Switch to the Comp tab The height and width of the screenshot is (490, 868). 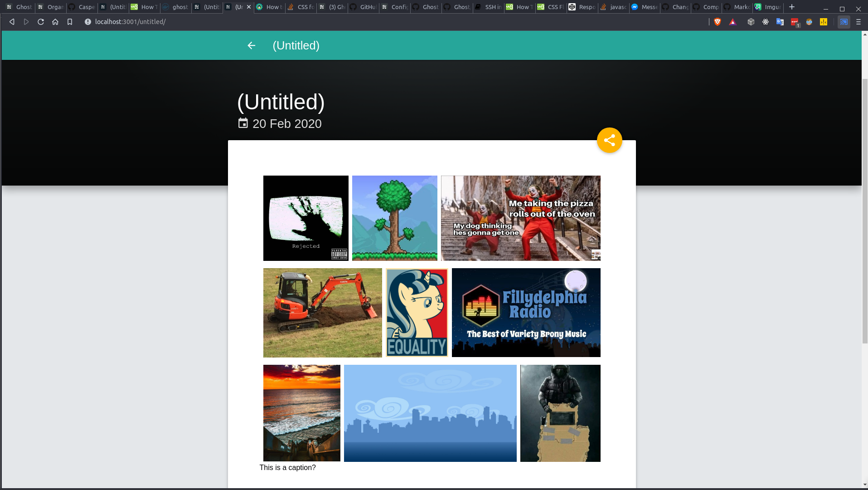[x=707, y=7]
